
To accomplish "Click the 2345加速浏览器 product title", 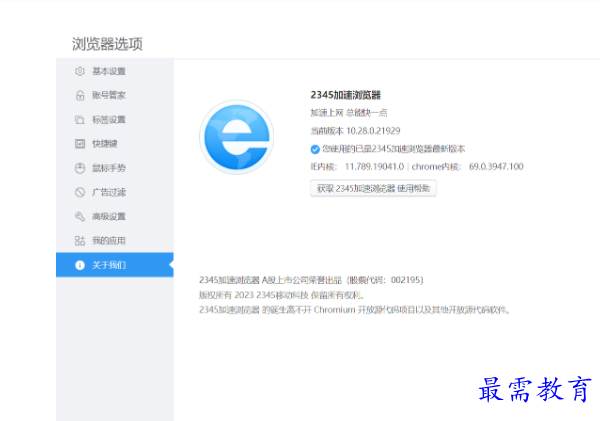I will (346, 95).
